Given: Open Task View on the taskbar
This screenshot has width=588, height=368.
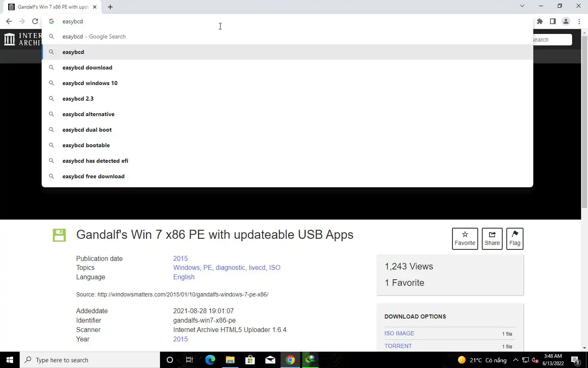Looking at the screenshot, I should (x=189, y=360).
